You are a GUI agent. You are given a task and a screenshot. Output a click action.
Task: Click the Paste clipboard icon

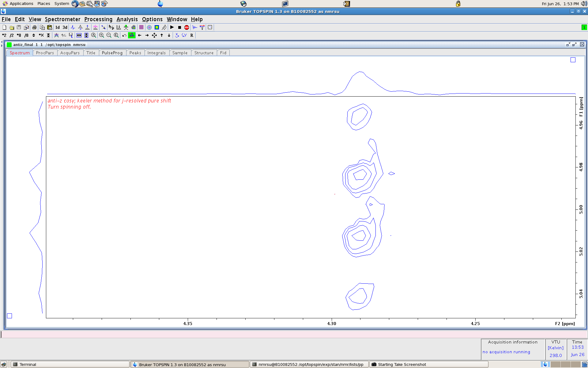pos(50,27)
